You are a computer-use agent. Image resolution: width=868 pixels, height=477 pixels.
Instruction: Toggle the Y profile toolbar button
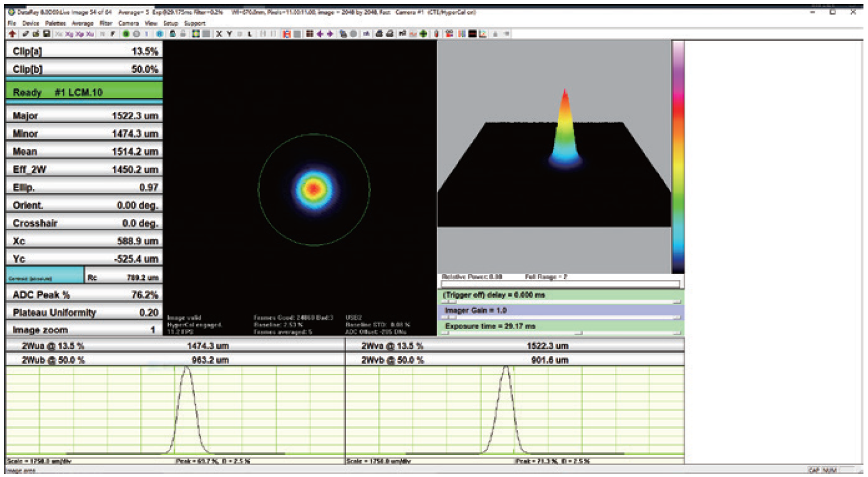click(x=230, y=34)
